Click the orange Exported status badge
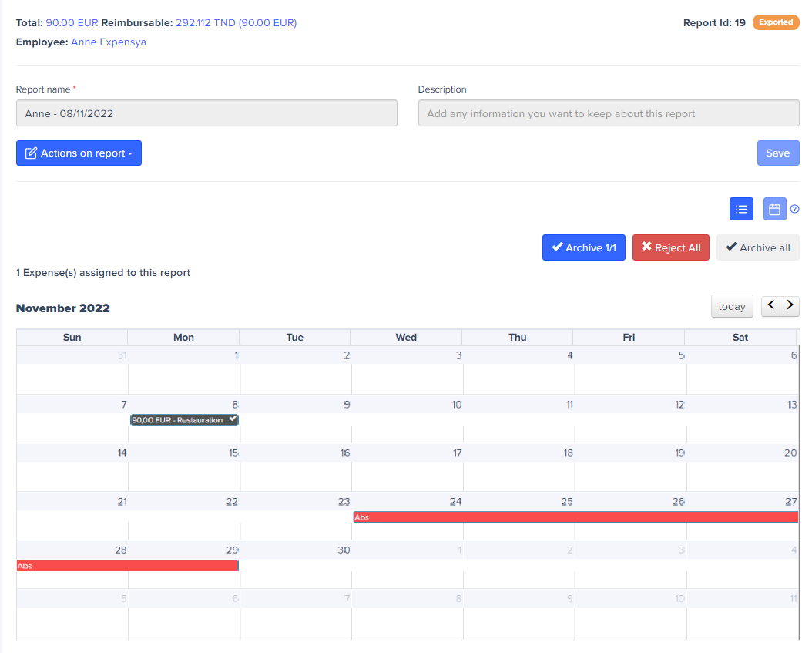Screen dimensions: 812x653 point(775,22)
